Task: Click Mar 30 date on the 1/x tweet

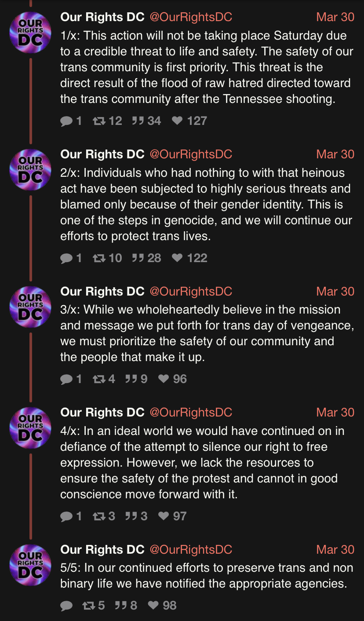Action: pyautogui.click(x=335, y=17)
